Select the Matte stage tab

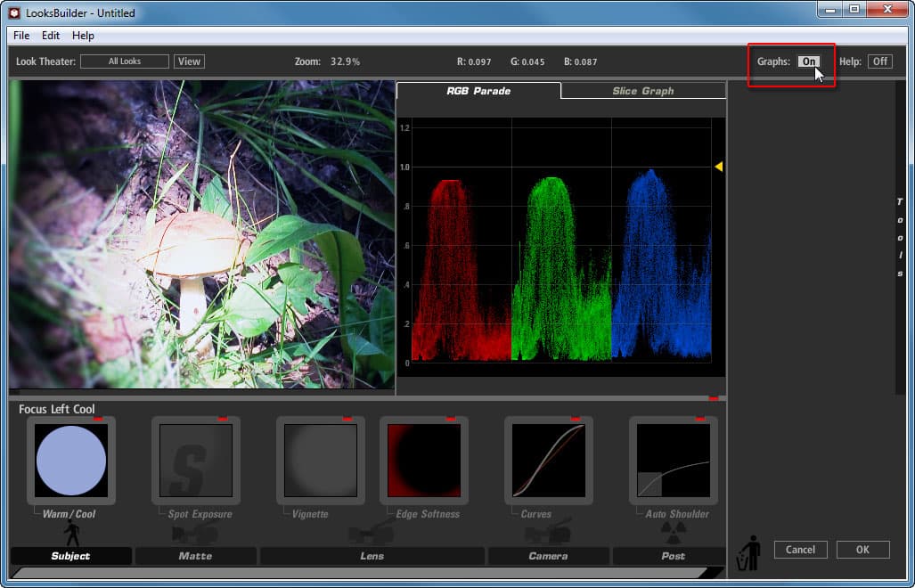[x=195, y=556]
